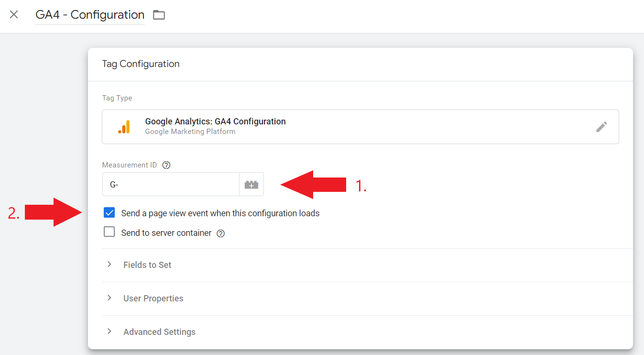This screenshot has height=355, width=644.
Task: Expand Advanced Settings using its chevron arrow
Action: coord(109,332)
